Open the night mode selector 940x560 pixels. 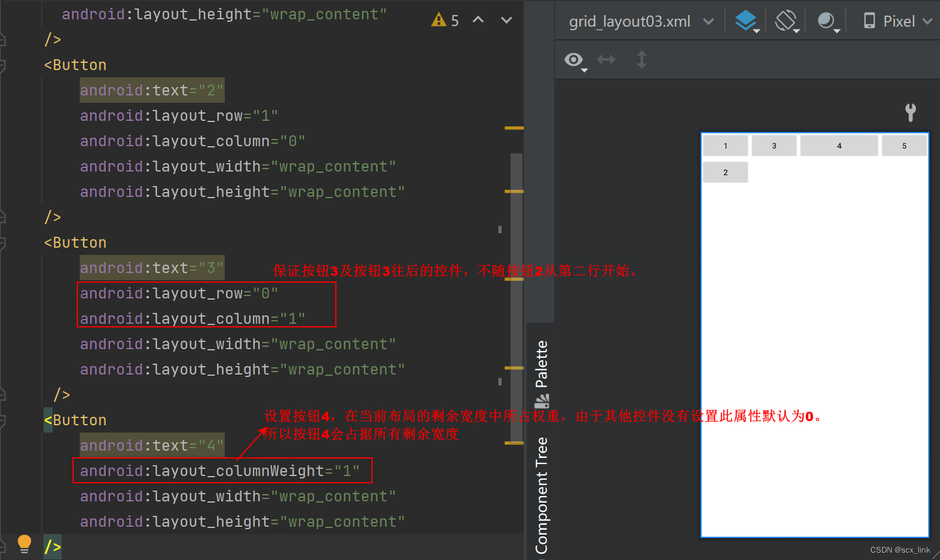[828, 22]
